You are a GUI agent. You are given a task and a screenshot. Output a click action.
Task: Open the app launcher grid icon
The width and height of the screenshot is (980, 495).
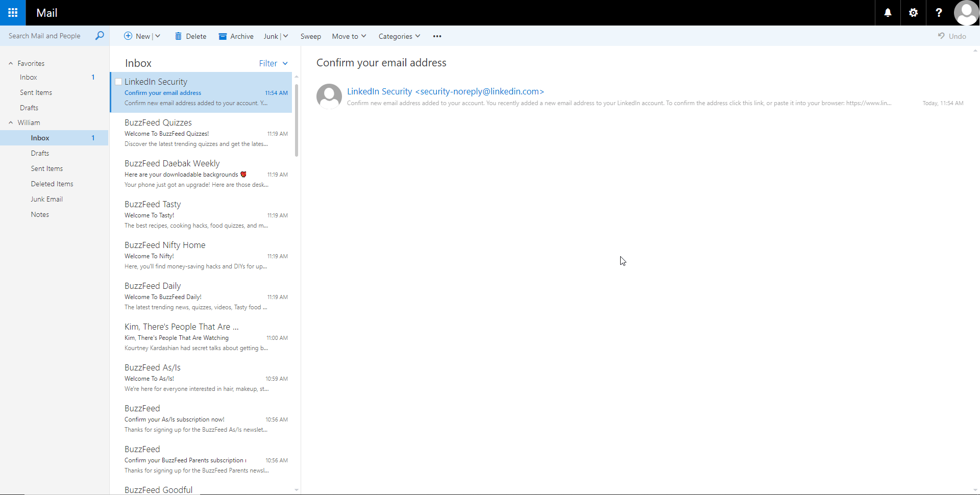(13, 13)
